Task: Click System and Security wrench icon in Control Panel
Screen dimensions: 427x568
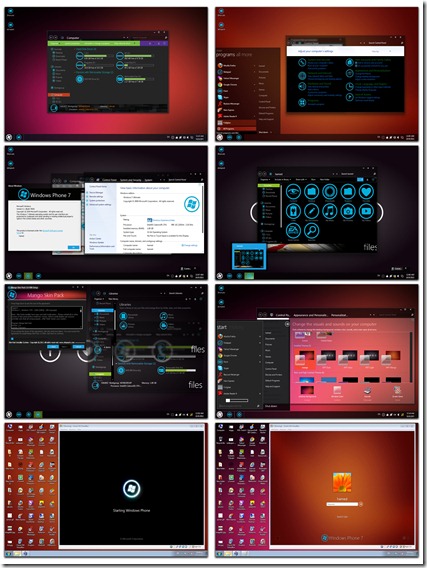Action: pyautogui.click(x=302, y=63)
